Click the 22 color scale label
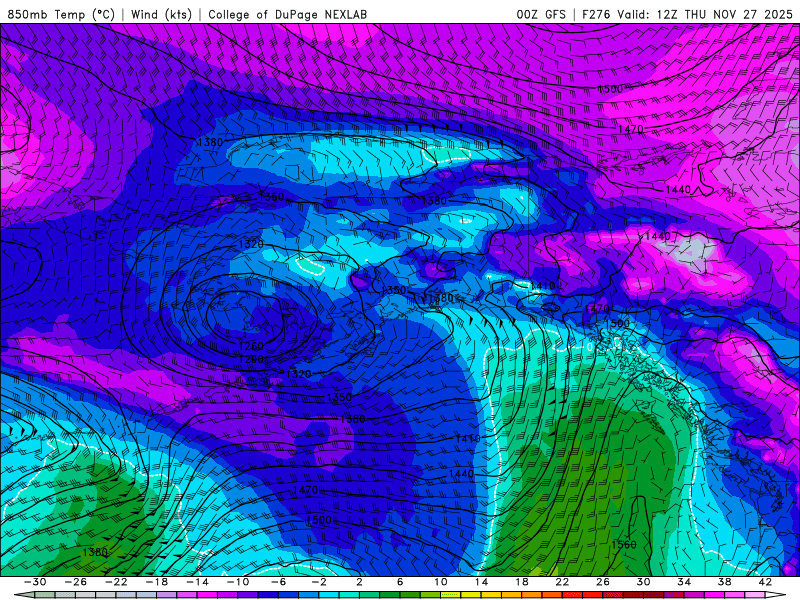Screen dimensions: 800x600 pos(562,582)
